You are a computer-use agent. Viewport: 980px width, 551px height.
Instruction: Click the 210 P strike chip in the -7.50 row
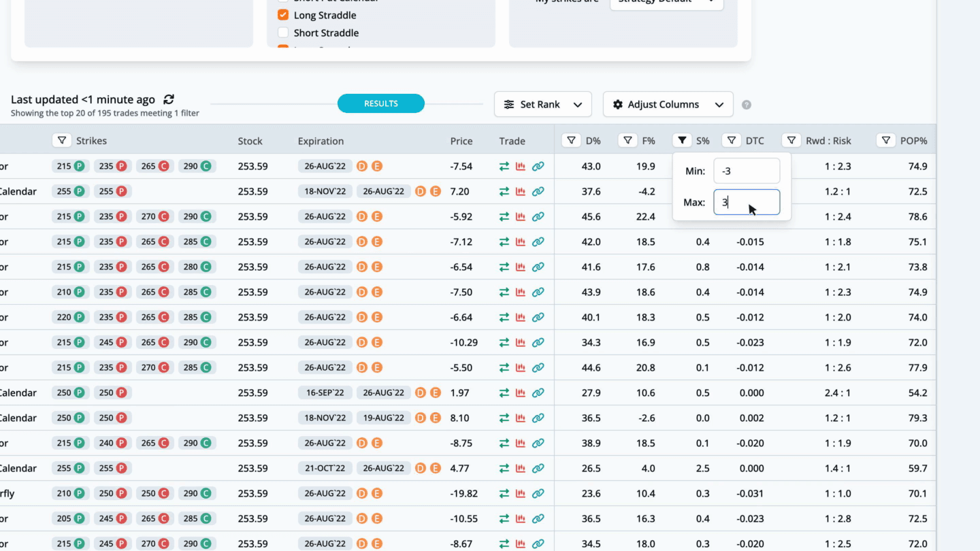pos(71,292)
